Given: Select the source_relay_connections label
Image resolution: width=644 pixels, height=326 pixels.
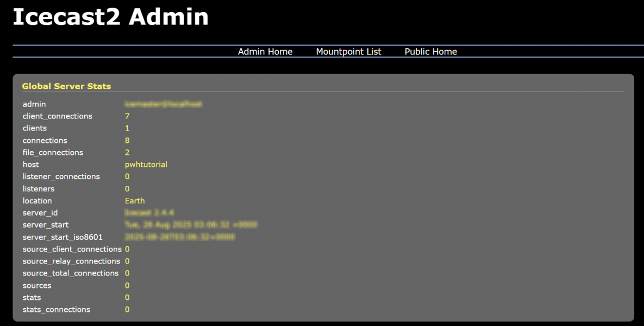Looking at the screenshot, I should (71, 261).
